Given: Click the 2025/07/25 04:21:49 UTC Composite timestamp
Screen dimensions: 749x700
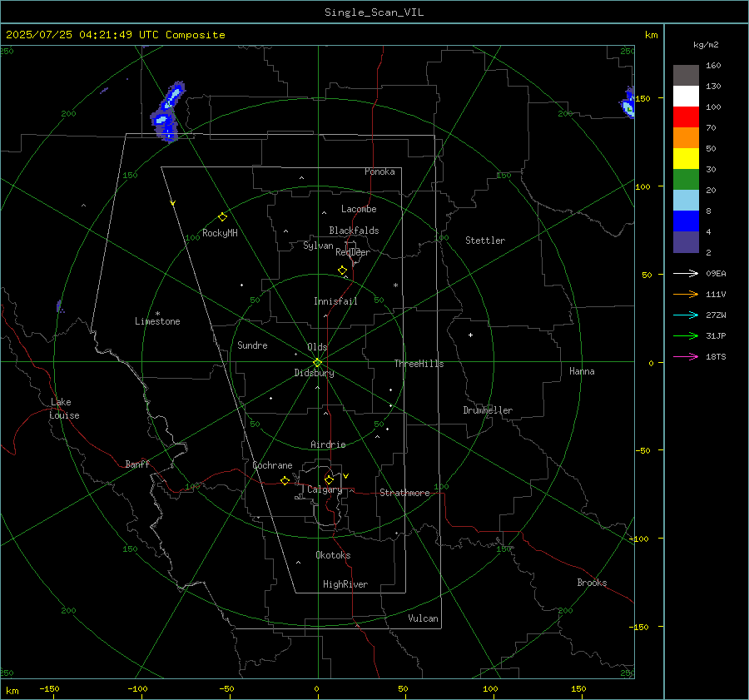Looking at the screenshot, I should (115, 35).
